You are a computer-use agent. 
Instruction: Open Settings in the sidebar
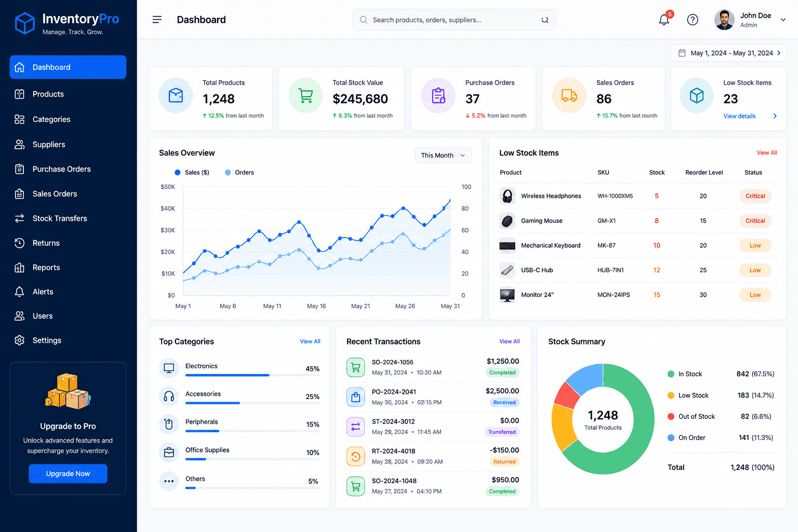click(x=68, y=340)
